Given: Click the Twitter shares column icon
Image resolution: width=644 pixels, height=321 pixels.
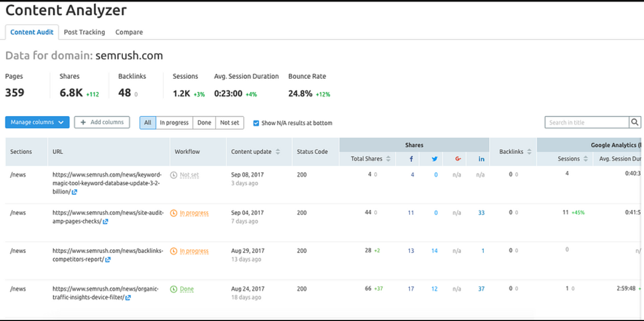Looking at the screenshot, I should click(x=435, y=159).
